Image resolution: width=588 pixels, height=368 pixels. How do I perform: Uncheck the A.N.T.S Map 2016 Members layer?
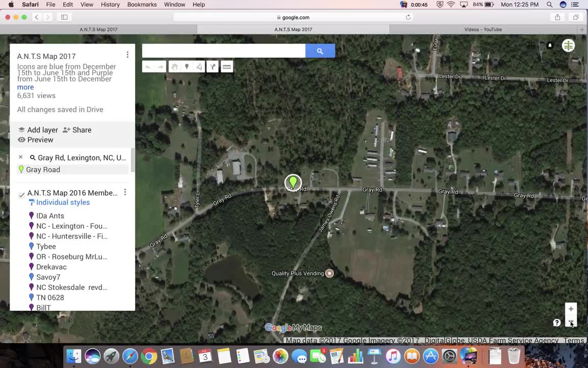(21, 195)
